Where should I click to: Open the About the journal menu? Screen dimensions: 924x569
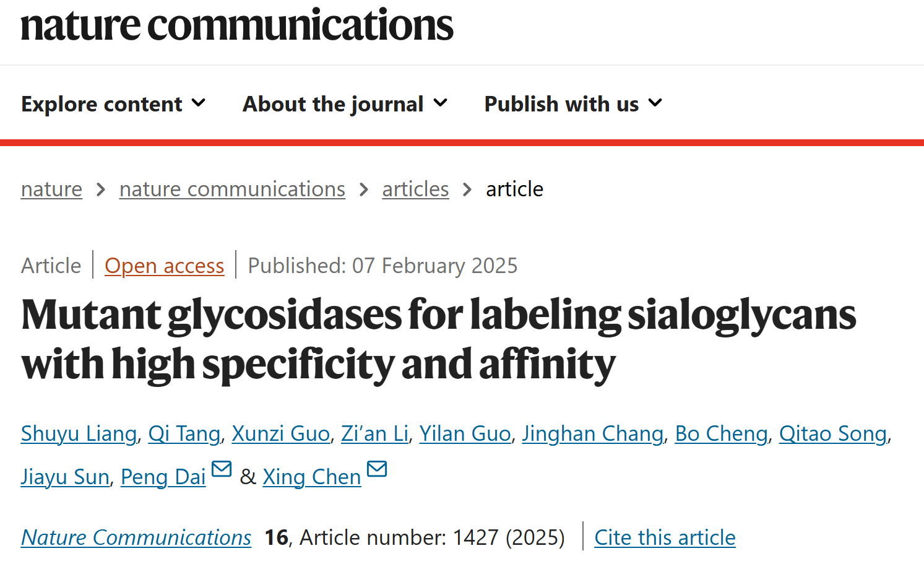pos(345,104)
